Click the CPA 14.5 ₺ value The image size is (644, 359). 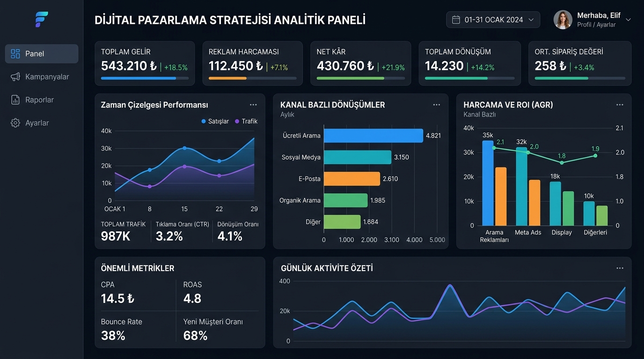tap(117, 299)
